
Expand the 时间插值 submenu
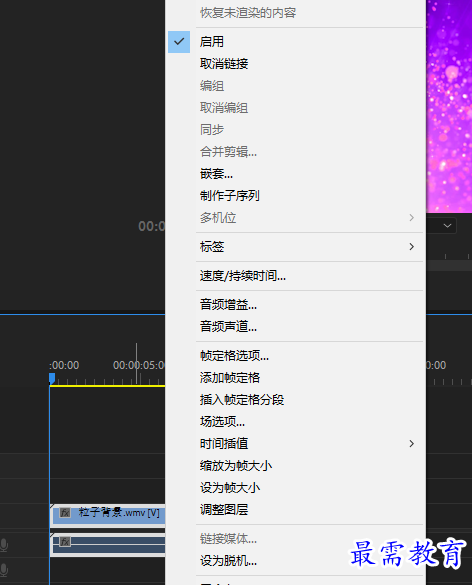(x=295, y=444)
